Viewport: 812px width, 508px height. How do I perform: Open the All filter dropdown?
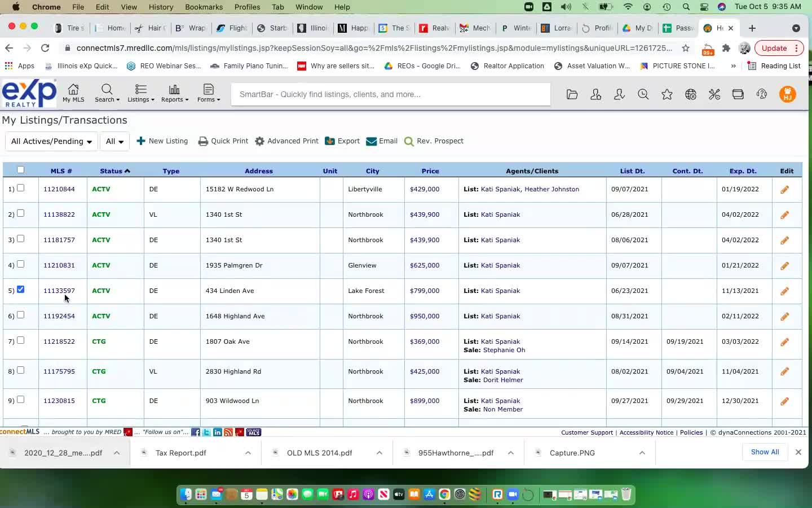pyautogui.click(x=114, y=141)
